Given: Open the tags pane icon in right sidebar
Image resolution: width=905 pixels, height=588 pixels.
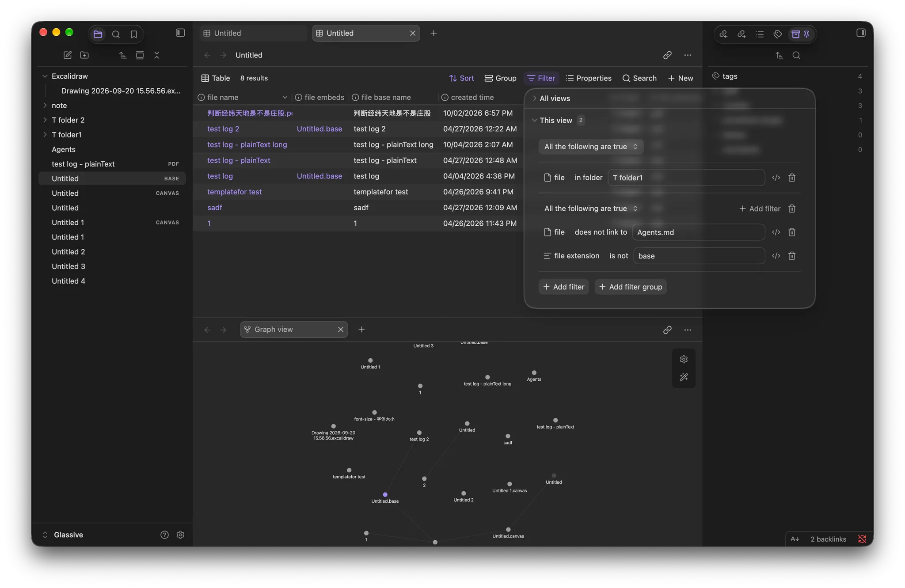Looking at the screenshot, I should (778, 34).
